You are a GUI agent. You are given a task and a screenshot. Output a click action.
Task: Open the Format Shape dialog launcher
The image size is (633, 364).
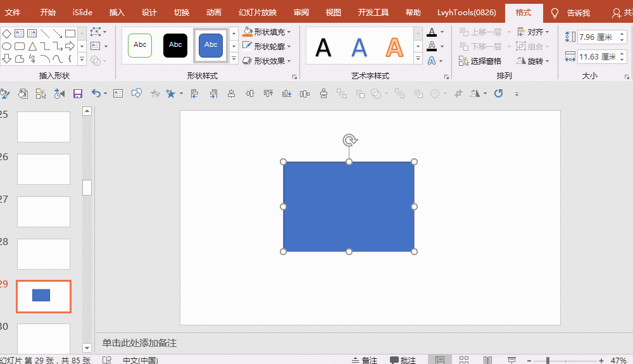pos(295,77)
